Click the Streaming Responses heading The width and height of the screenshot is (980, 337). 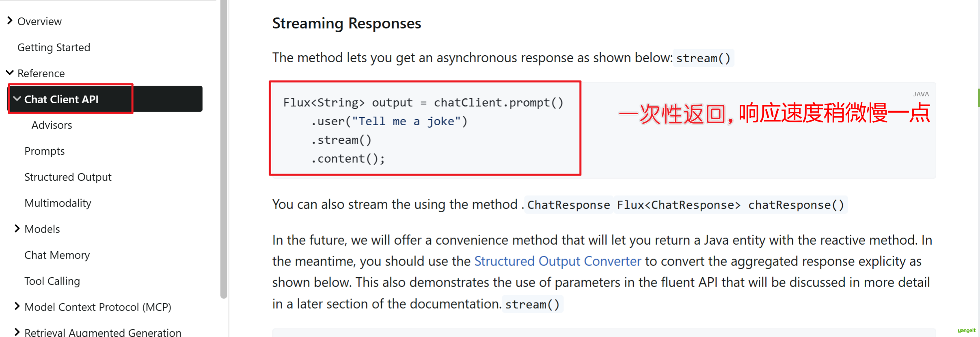point(346,23)
